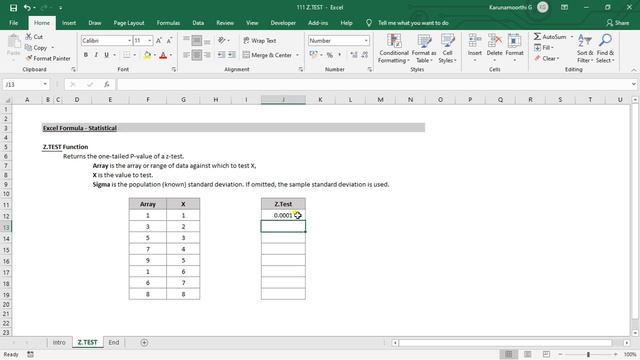The height and width of the screenshot is (360, 640).
Task: Open Sort & Filter options
Action: [x=585, y=48]
